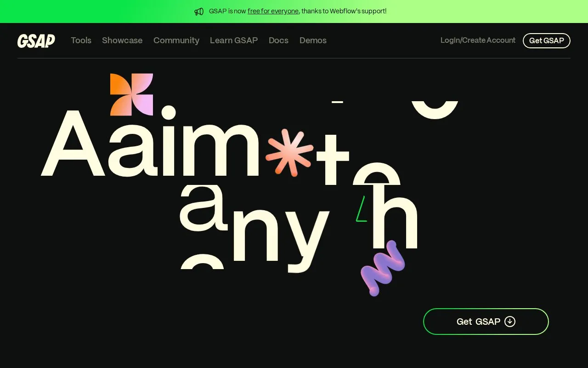The height and width of the screenshot is (368, 588).
Task: Follow the "free for everyone" link
Action: [273, 11]
